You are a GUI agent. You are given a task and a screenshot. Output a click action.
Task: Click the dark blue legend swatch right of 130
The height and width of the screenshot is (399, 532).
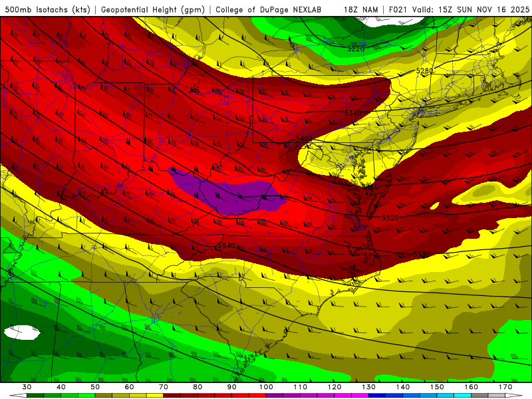[377, 396]
